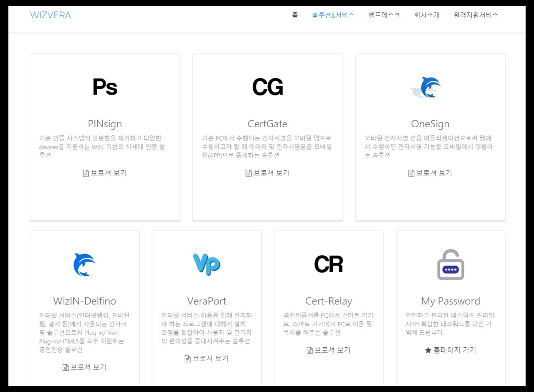View the OneSign brochure (브로셔 보기)

[x=430, y=173]
